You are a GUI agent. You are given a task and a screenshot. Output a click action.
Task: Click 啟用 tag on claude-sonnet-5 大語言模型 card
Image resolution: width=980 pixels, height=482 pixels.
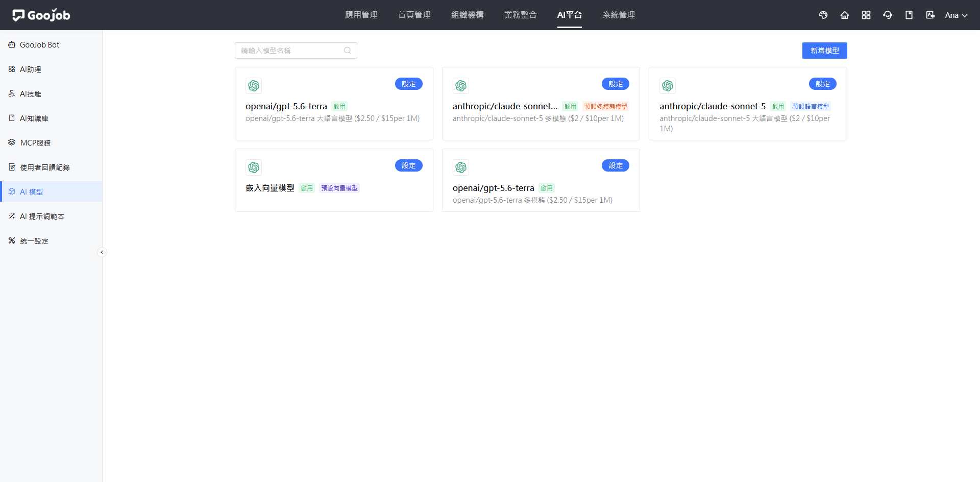pyautogui.click(x=778, y=107)
